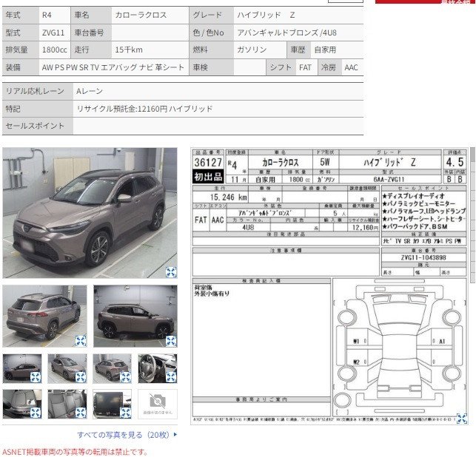
Task: Select the mileage value 15千km
Action: [x=129, y=50]
